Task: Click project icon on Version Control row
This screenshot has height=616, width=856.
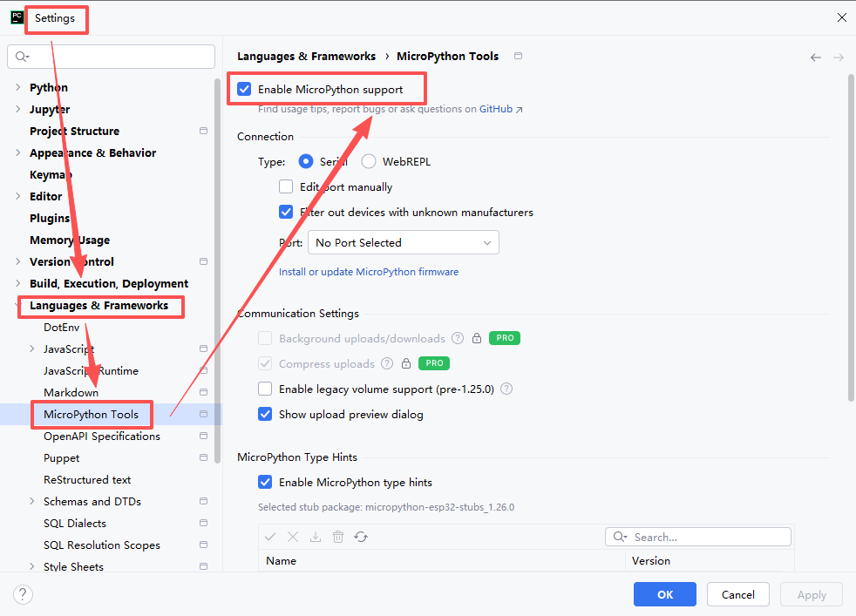Action: tap(204, 261)
